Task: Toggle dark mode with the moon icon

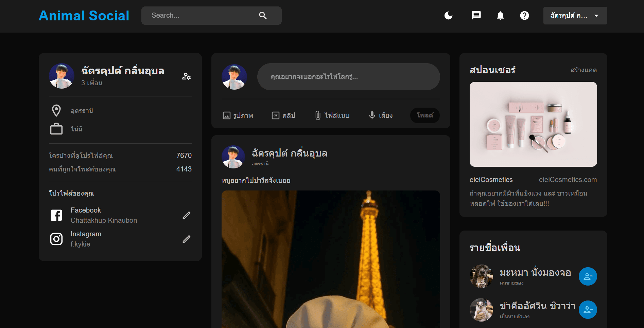Action: [x=449, y=16]
